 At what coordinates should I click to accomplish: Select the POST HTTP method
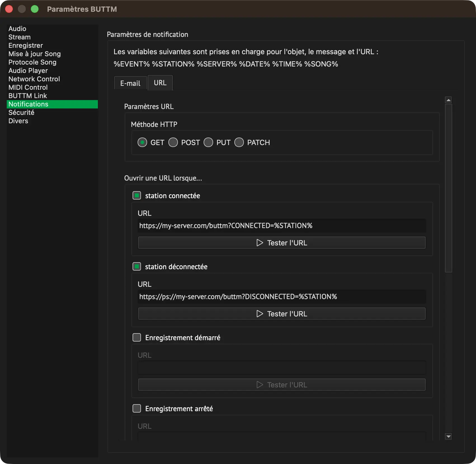[x=173, y=143]
